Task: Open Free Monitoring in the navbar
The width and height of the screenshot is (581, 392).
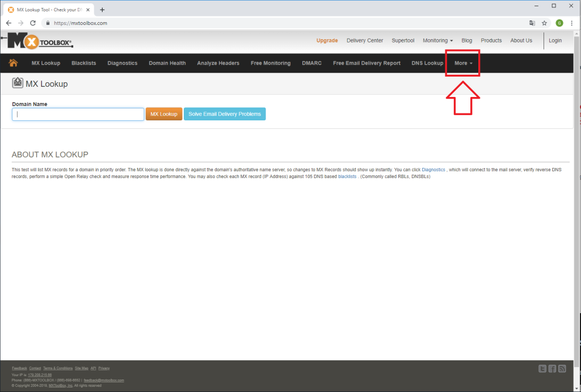Action: pyautogui.click(x=271, y=63)
